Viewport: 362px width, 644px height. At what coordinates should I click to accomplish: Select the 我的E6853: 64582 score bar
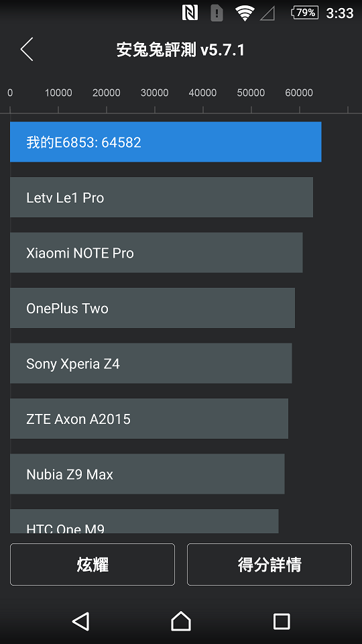[166, 142]
